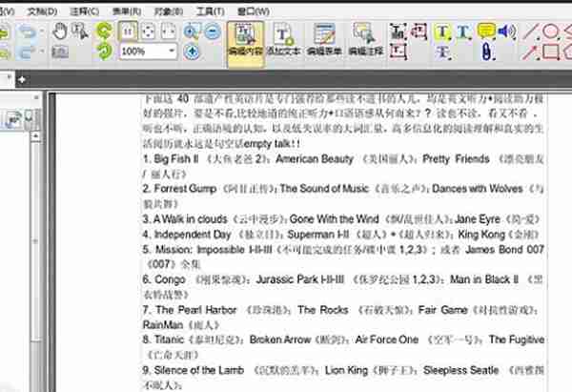
Task: Open the 表单(R) menu
Action: pos(127,11)
